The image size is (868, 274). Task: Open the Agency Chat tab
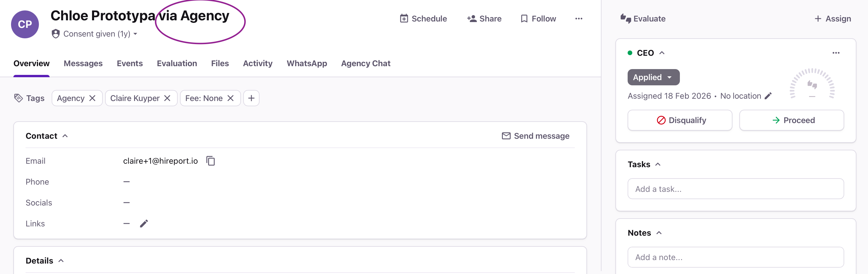(x=365, y=63)
